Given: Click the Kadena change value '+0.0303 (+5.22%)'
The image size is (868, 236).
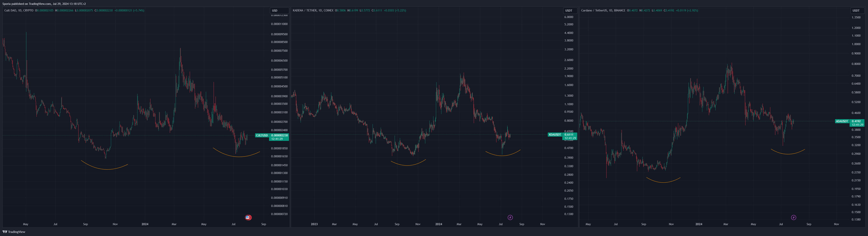Looking at the screenshot, I should 395,10.
